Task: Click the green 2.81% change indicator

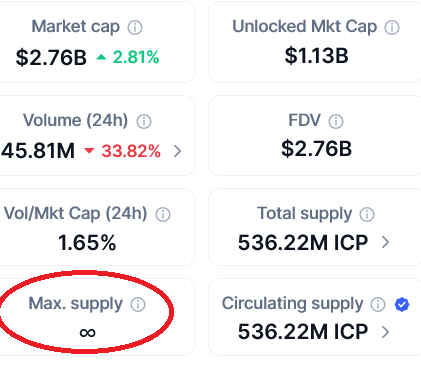Action: [x=128, y=57]
